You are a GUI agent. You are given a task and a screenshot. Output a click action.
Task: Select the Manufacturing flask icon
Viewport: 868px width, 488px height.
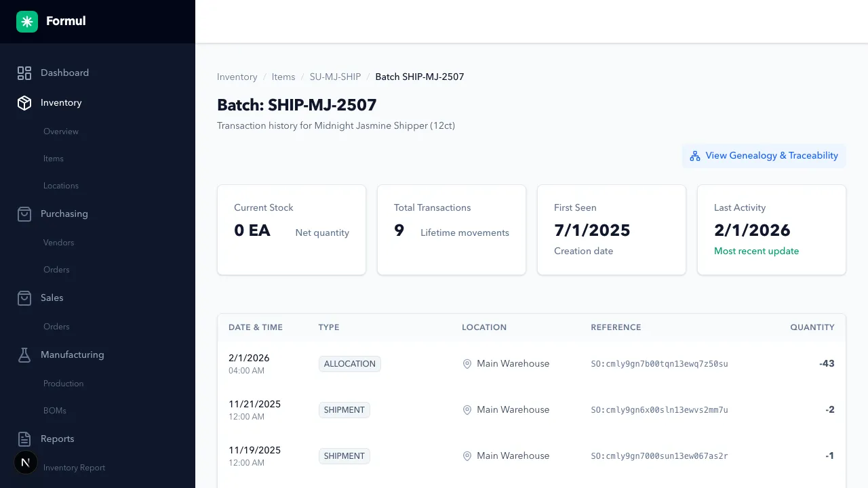pyautogui.click(x=24, y=354)
